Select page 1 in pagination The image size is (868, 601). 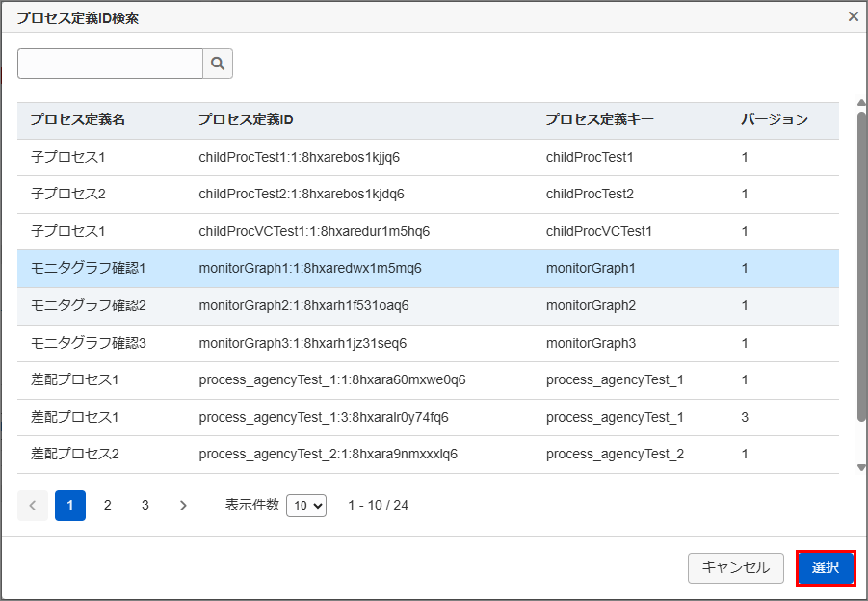(x=70, y=506)
